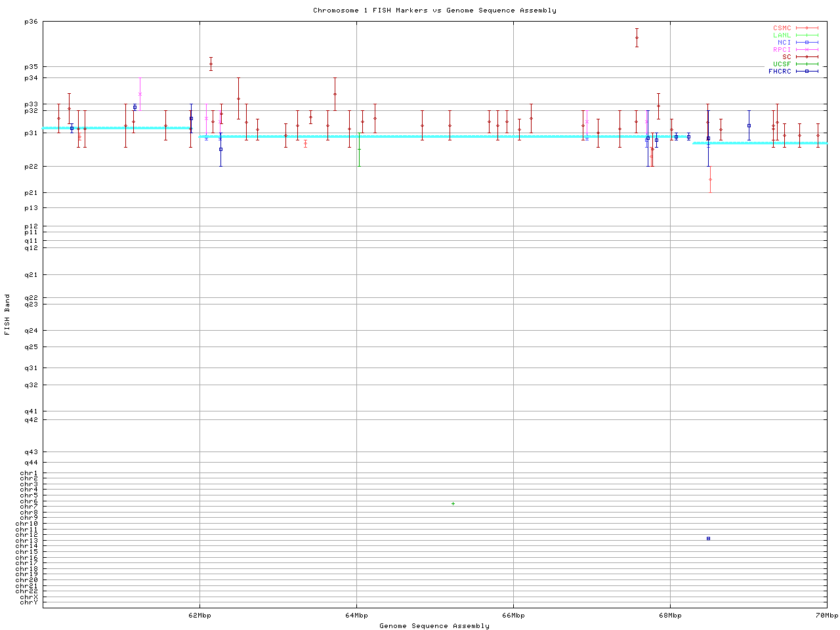
Task: Click the black square marker left of 70Mbp
Action: [749, 125]
